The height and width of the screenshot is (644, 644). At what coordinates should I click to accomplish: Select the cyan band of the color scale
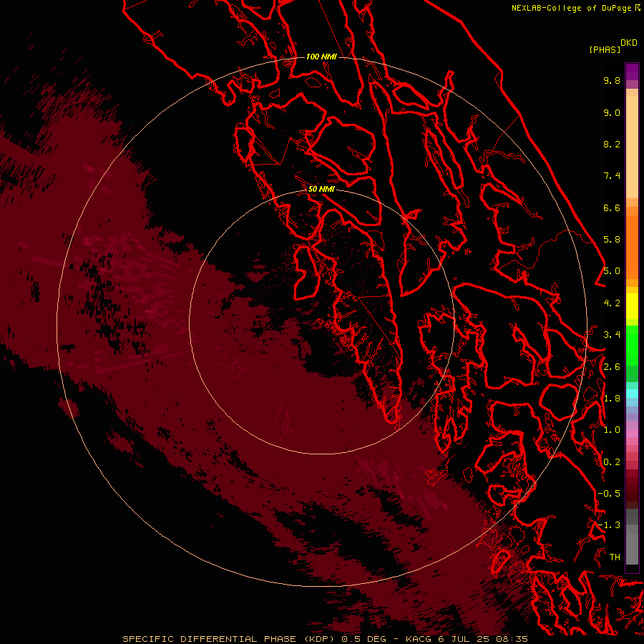click(632, 394)
